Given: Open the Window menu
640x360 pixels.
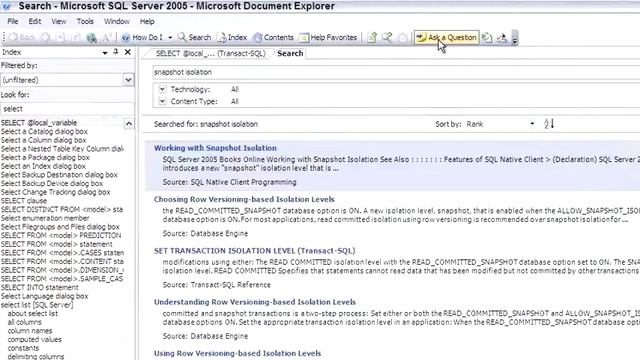Looking at the screenshot, I should (116, 21).
